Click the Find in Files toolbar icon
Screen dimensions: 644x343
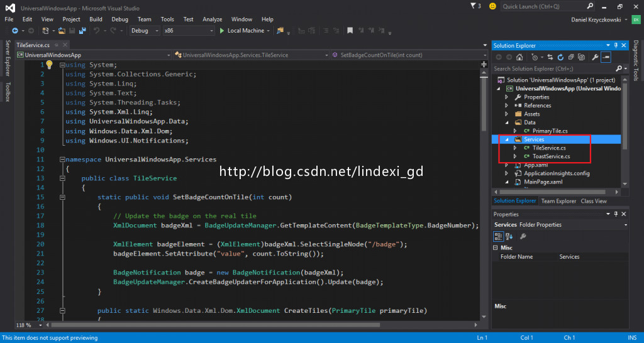pyautogui.click(x=280, y=31)
